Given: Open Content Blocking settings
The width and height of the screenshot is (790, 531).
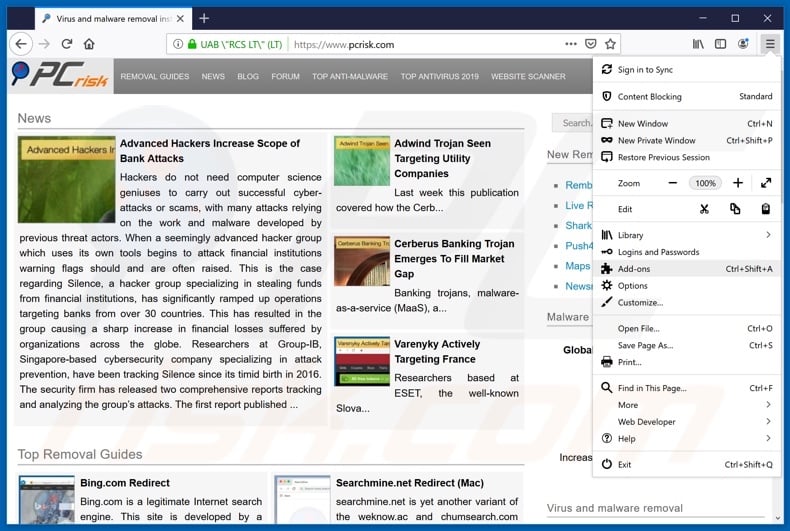Looking at the screenshot, I should pyautogui.click(x=687, y=96).
